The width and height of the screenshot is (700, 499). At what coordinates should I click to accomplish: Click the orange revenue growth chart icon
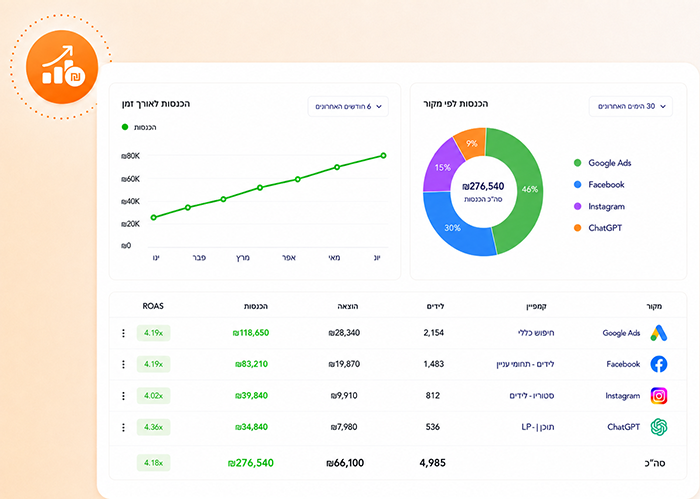point(62,67)
